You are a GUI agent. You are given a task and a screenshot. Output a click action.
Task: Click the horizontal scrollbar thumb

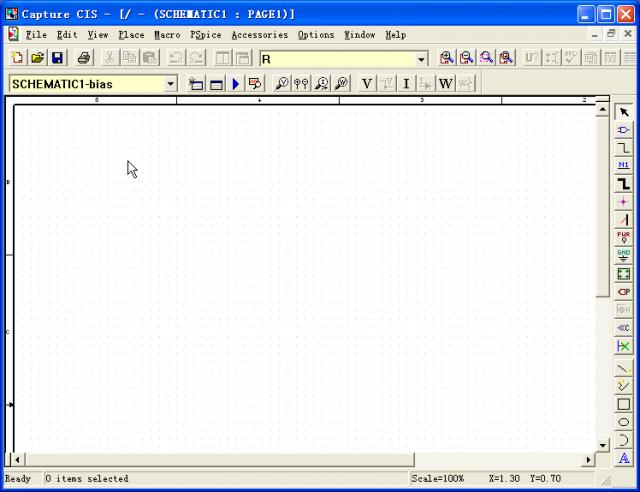coord(220,460)
